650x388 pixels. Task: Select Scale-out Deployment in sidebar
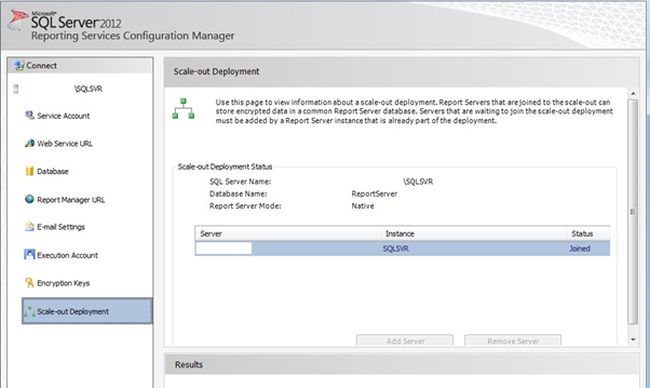click(87, 311)
